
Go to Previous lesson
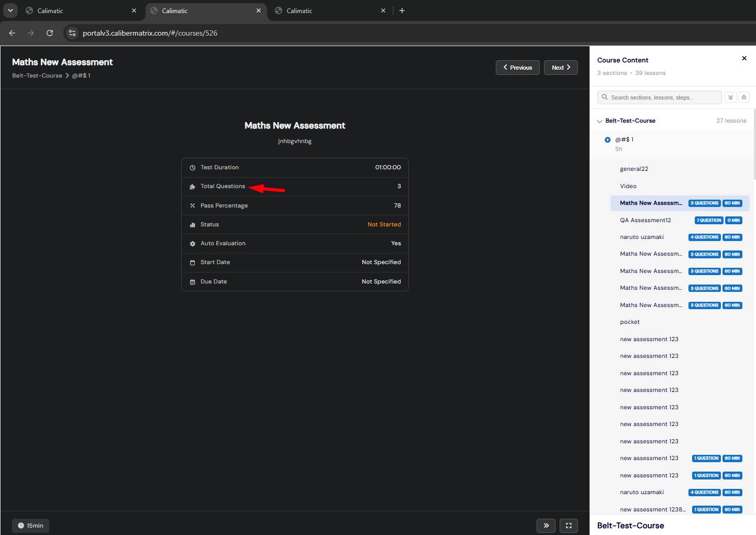point(517,68)
